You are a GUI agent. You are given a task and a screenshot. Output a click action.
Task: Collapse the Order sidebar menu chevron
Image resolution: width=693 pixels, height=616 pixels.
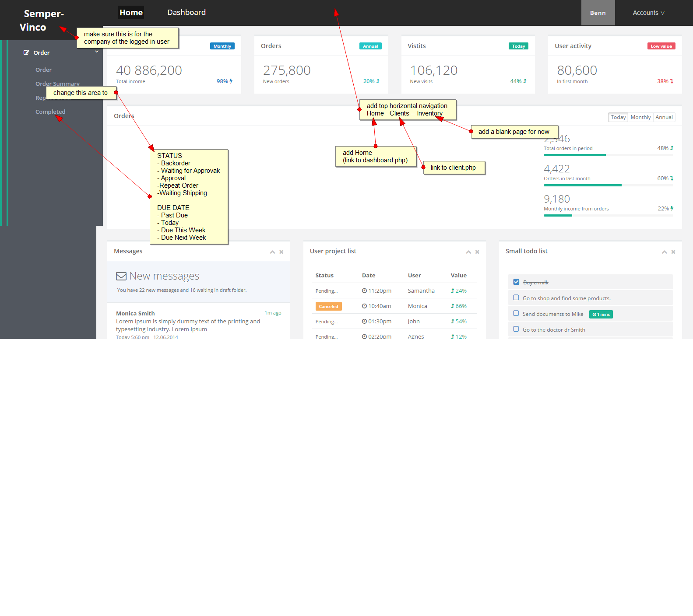97,52
